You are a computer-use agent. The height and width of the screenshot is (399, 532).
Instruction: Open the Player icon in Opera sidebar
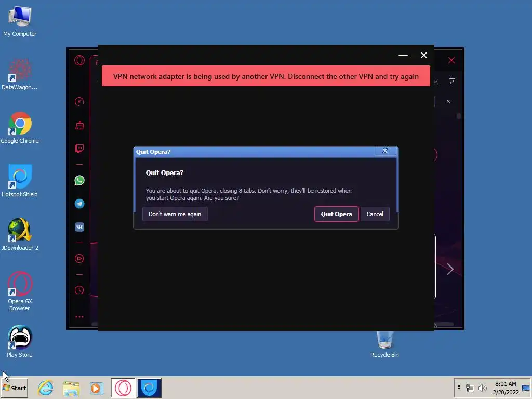pos(79,259)
